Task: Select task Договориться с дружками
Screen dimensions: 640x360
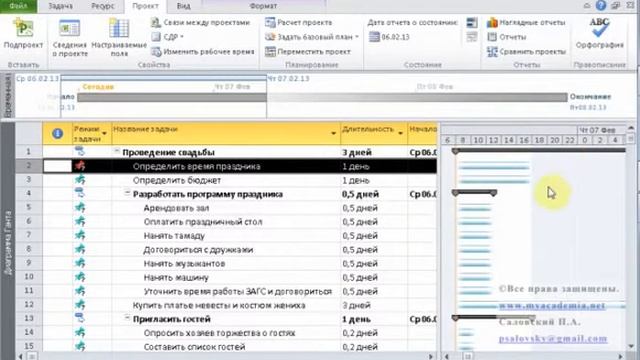Action: (x=198, y=250)
